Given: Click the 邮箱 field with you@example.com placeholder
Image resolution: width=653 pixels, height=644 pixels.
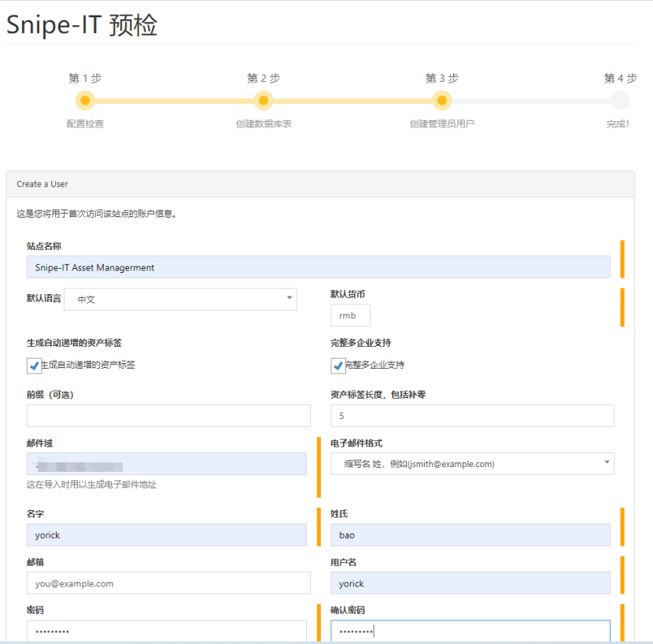Looking at the screenshot, I should [168, 583].
